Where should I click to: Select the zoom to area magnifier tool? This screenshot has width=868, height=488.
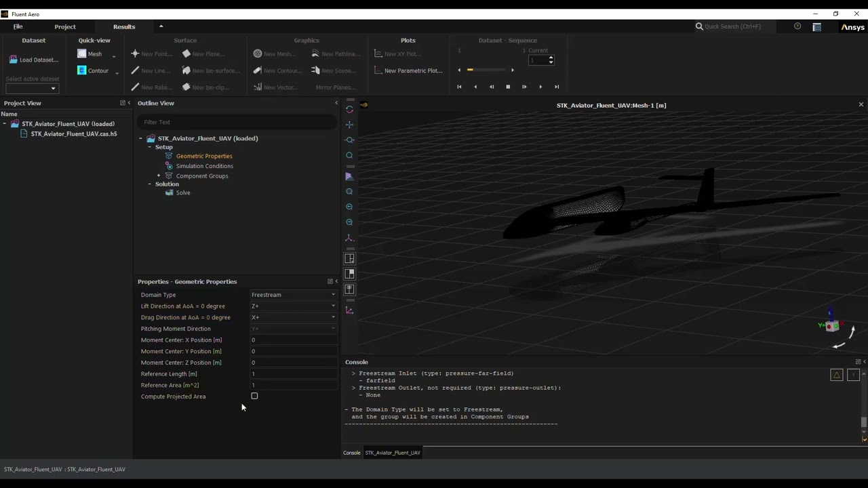(349, 156)
